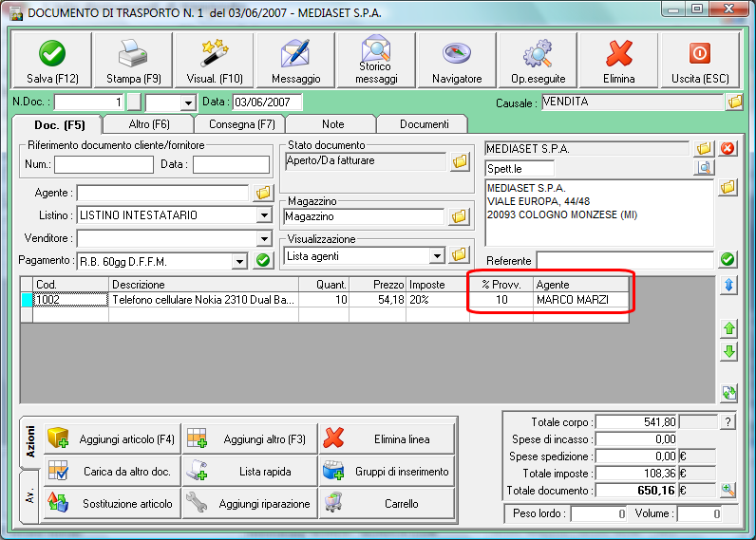This screenshot has height=540, width=756.
Task: Open Visualizzazione folder icon
Action: pyautogui.click(x=459, y=255)
